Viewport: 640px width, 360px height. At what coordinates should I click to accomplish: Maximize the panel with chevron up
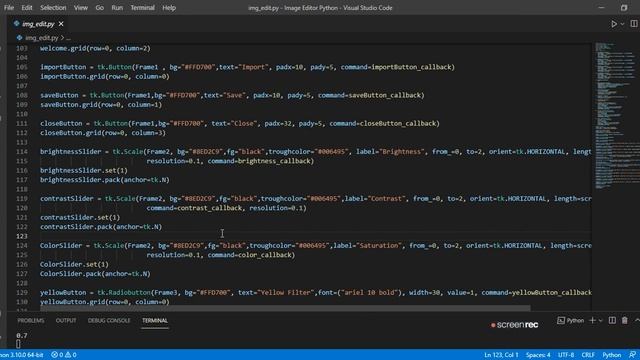[x=637, y=320]
